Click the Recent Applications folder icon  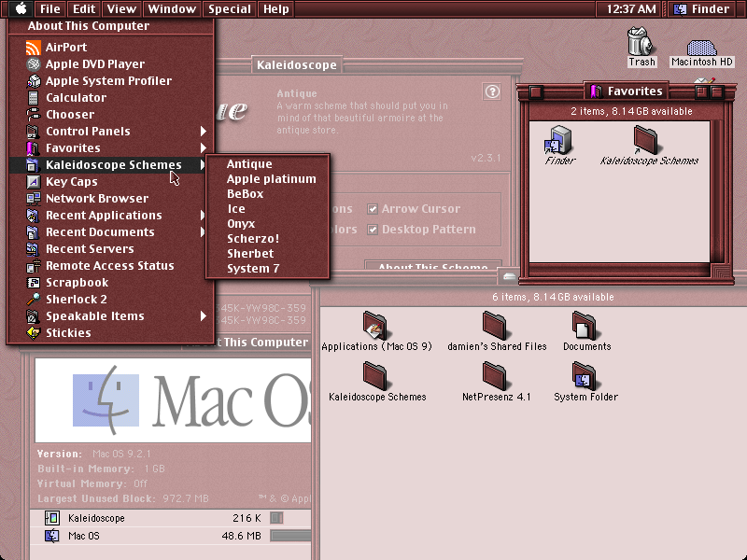(x=33, y=216)
